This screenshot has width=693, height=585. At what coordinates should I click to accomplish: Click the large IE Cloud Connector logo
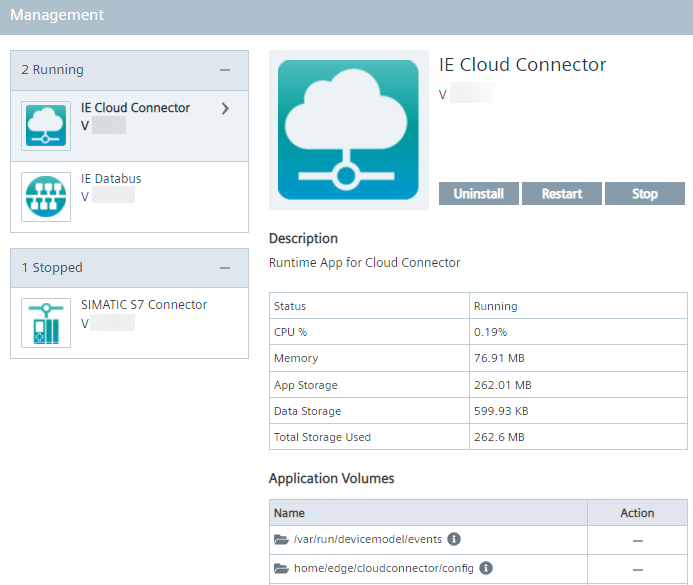[x=348, y=130]
